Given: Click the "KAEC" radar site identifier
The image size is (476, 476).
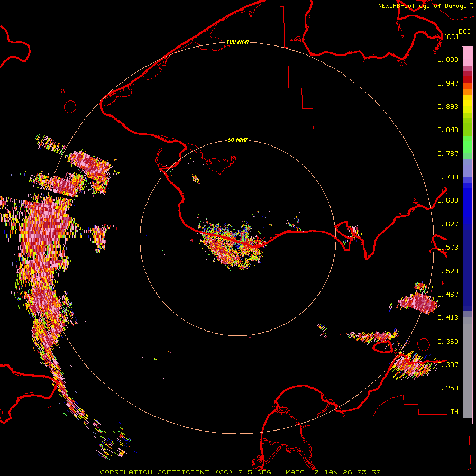Looking at the screenshot, I should tap(295, 472).
